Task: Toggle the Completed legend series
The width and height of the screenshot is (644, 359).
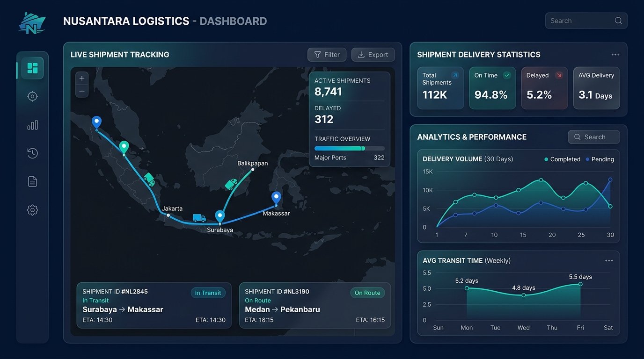Action: 562,159
